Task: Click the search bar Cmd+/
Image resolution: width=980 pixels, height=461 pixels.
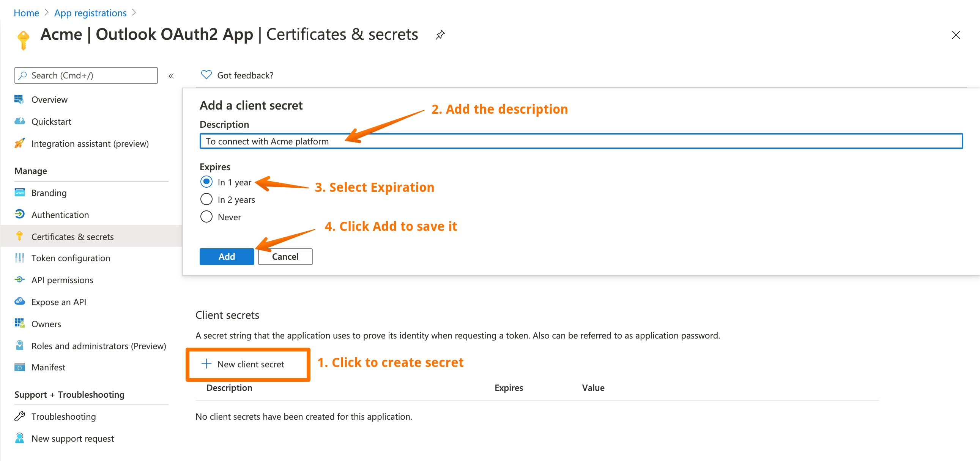Action: [x=88, y=75]
